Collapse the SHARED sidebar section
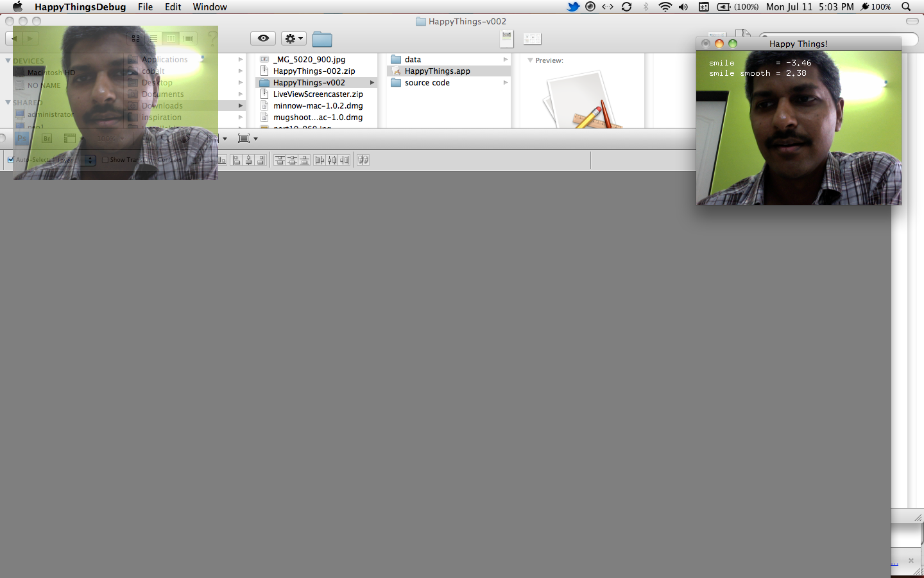The image size is (924, 578). pos(8,102)
